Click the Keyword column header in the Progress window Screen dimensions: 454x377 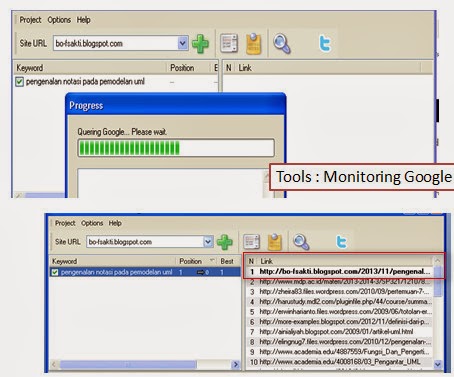[90, 68]
